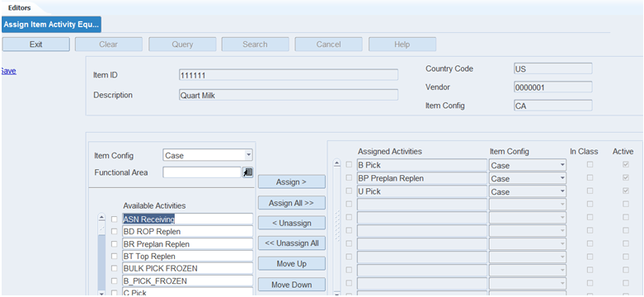The height and width of the screenshot is (297, 644).
Task: Check the BULK PICK FROZEN checkbox
Action: click(x=114, y=269)
